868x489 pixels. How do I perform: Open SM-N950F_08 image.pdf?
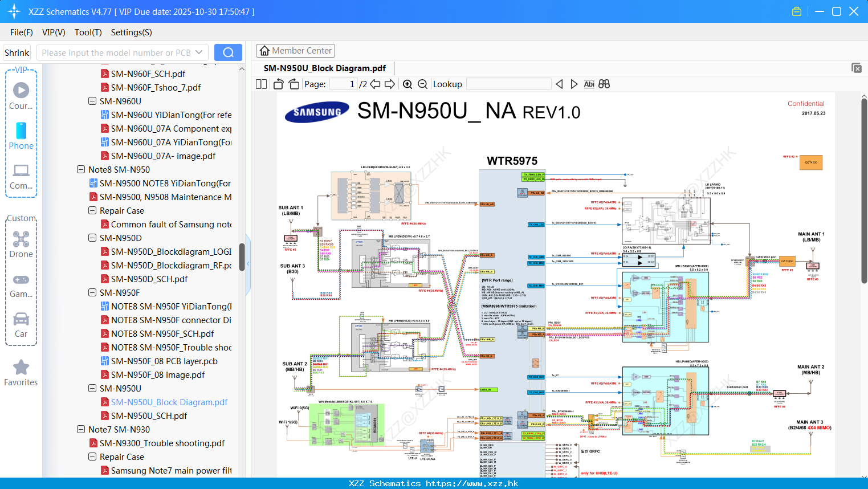(x=158, y=374)
